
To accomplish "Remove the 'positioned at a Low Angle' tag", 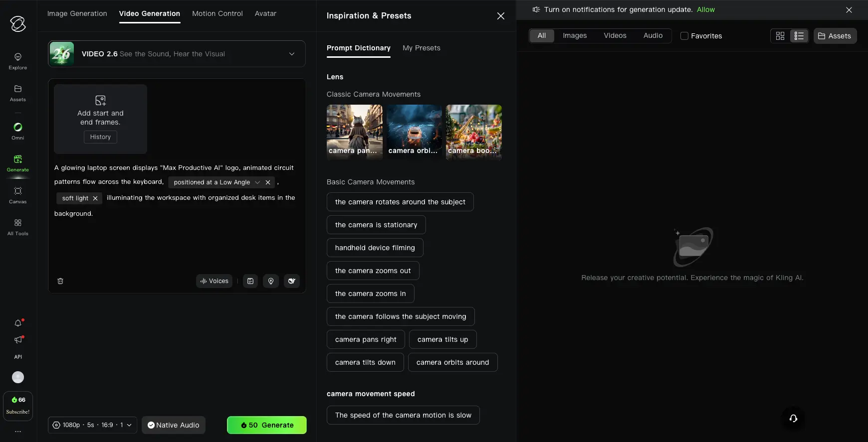I will [x=268, y=182].
